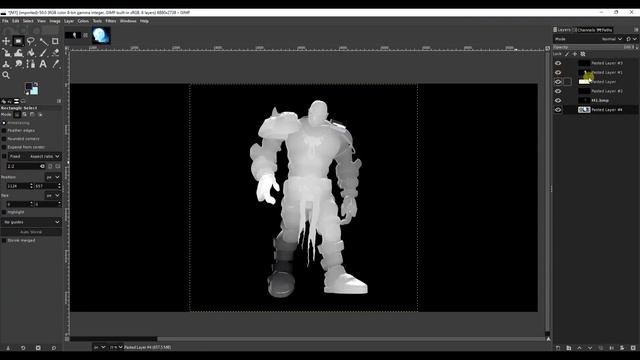Reset tool options to defaults
This screenshot has width=640, height=360.
point(53,348)
